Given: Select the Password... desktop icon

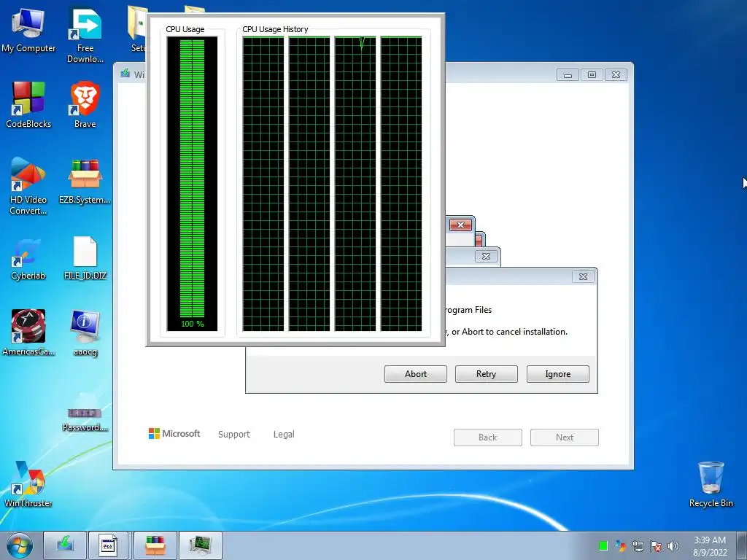Looking at the screenshot, I should click(x=85, y=419).
